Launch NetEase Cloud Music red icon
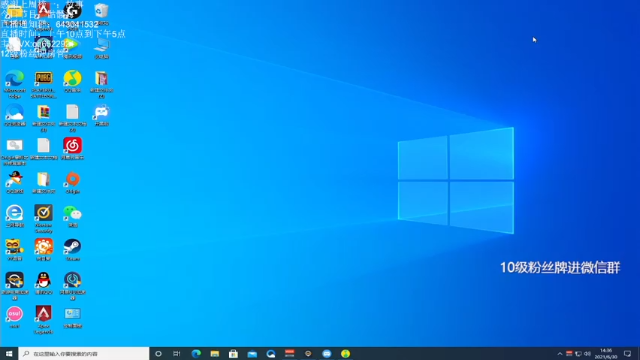 72,145
